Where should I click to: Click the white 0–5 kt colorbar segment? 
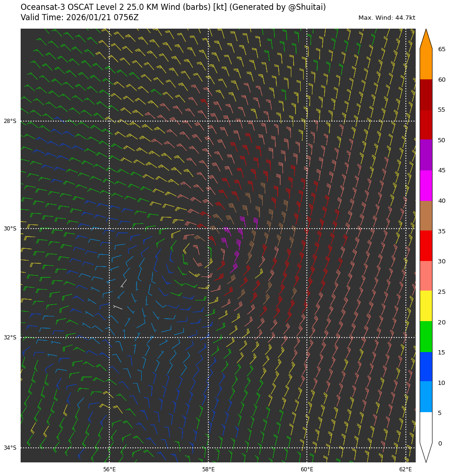(426, 427)
